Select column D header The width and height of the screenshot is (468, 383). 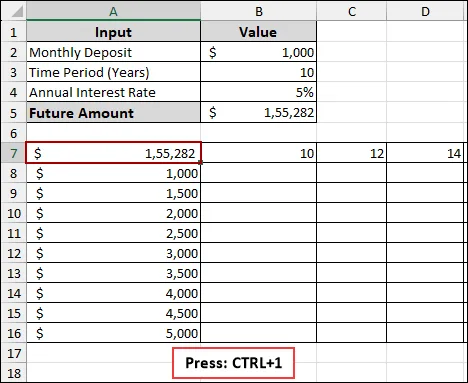(x=425, y=12)
